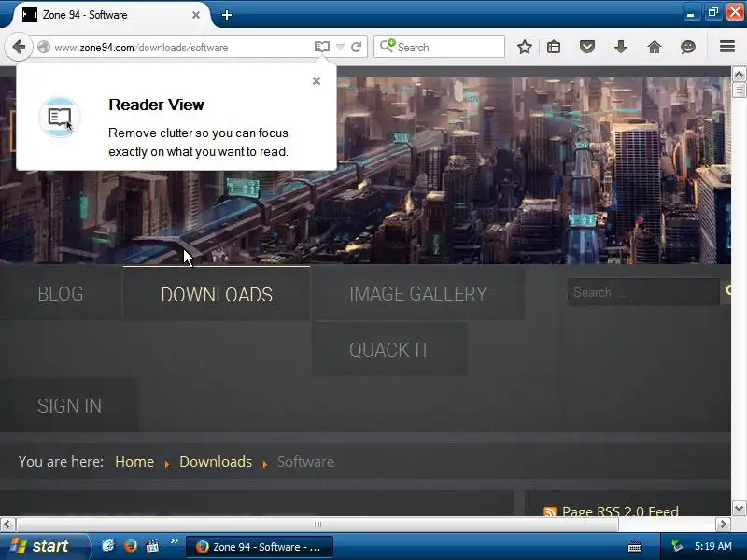Toggle the Reader View icon in the address bar
747x560 pixels.
click(x=322, y=47)
